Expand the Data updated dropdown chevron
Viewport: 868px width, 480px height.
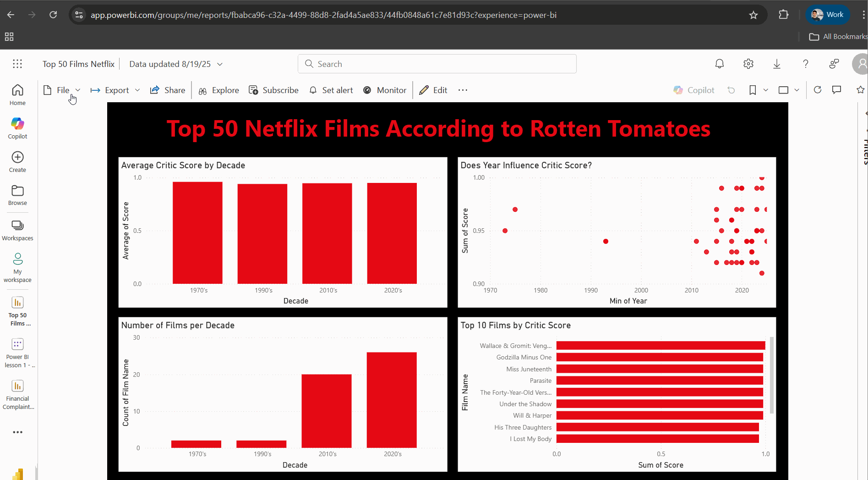click(x=220, y=64)
